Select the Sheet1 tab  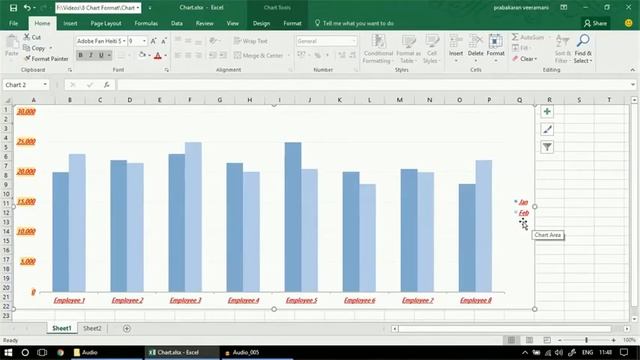pos(62,328)
